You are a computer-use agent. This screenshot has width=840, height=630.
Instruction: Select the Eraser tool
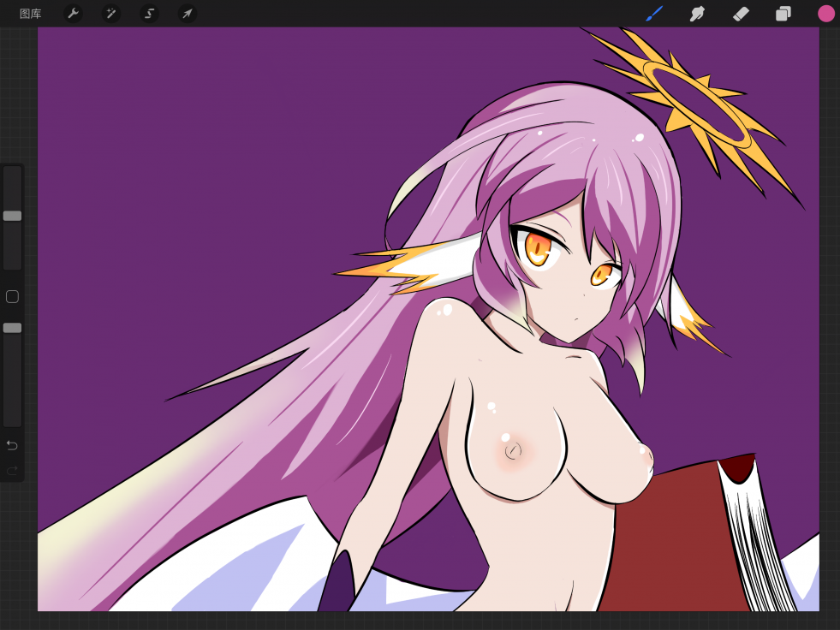tap(741, 14)
